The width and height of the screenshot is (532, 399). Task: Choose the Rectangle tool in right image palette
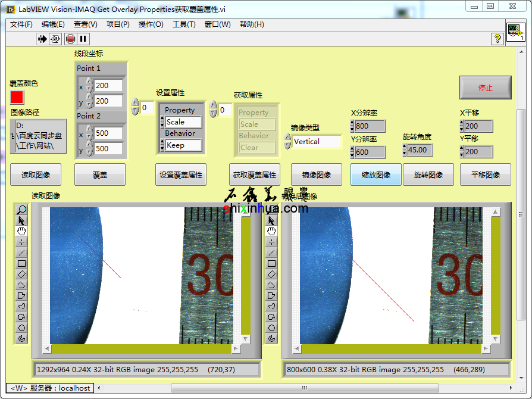pos(272,263)
